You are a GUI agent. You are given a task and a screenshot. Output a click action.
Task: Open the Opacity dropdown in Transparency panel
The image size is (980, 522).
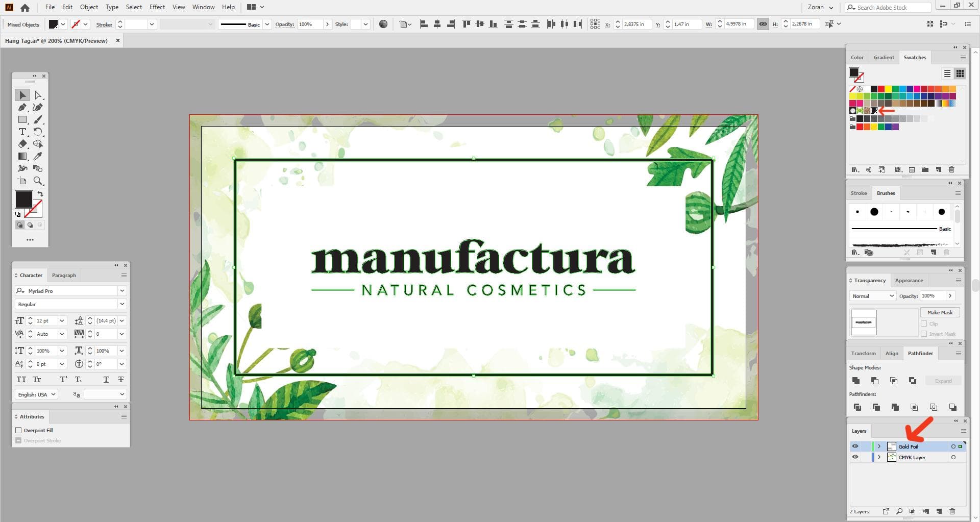point(950,295)
